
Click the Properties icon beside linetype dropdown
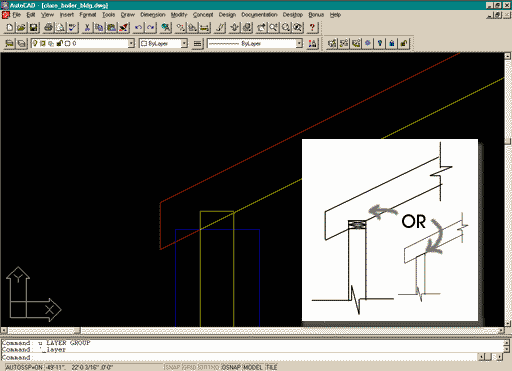pyautogui.click(x=313, y=43)
